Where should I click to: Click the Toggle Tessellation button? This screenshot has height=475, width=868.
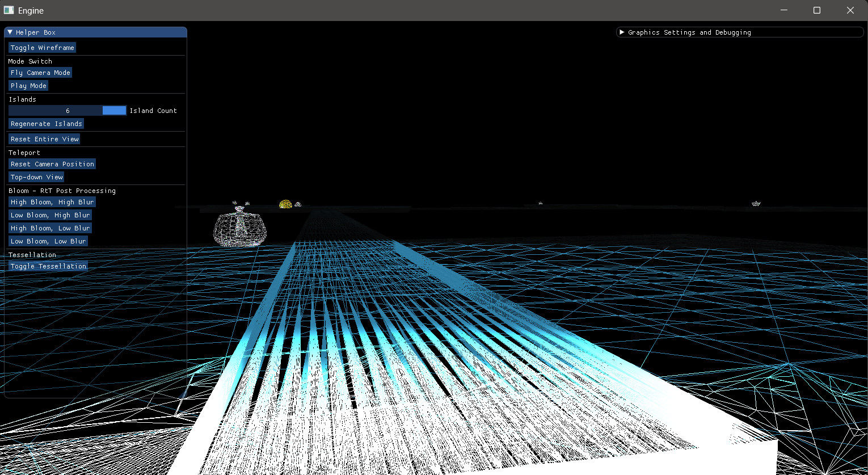click(48, 266)
